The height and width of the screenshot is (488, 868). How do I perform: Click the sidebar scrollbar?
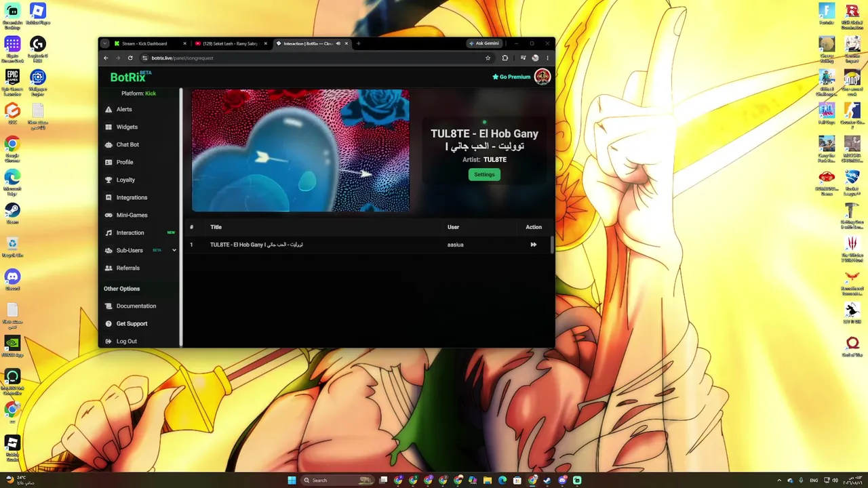pyautogui.click(x=181, y=217)
